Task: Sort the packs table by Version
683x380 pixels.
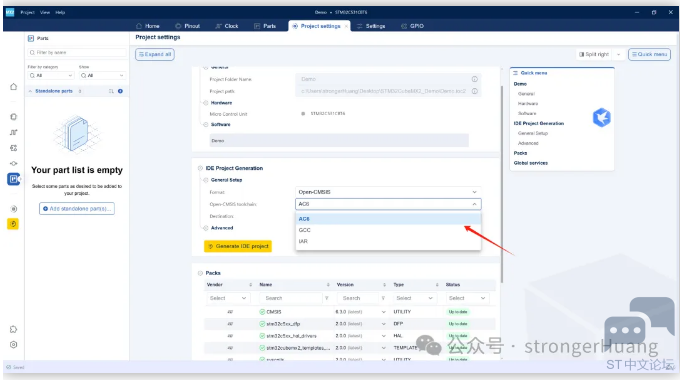Action: point(384,285)
